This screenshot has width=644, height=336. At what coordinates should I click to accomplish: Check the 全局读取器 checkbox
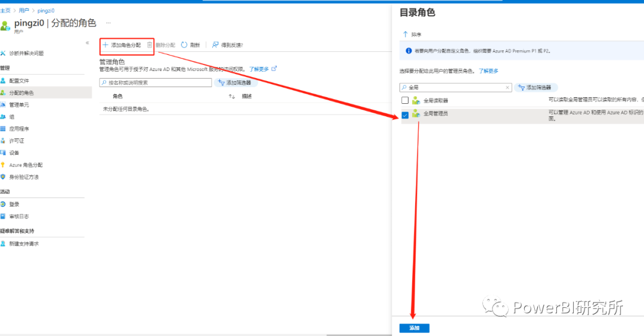click(x=405, y=100)
